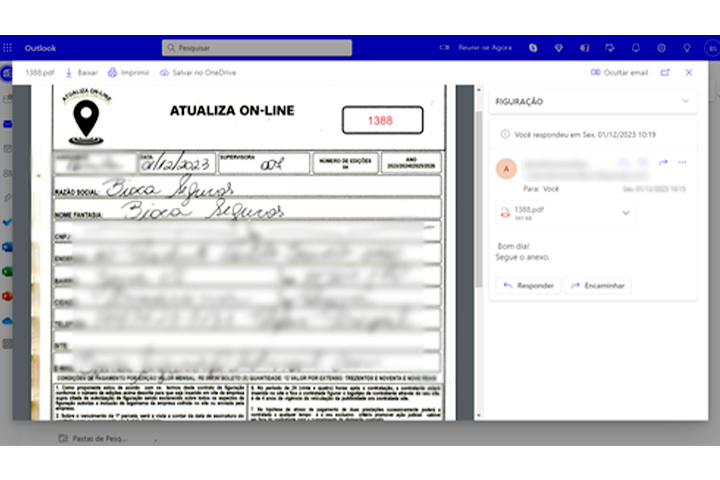The height and width of the screenshot is (480, 720).
Task: Click the tips lightbulb icon
Action: pos(687,48)
